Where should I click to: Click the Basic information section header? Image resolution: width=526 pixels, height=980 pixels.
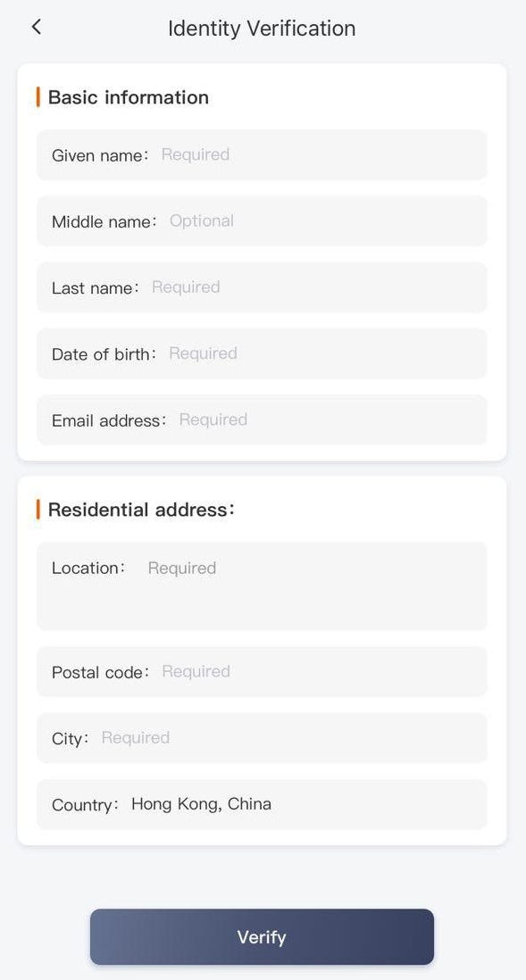click(x=129, y=97)
